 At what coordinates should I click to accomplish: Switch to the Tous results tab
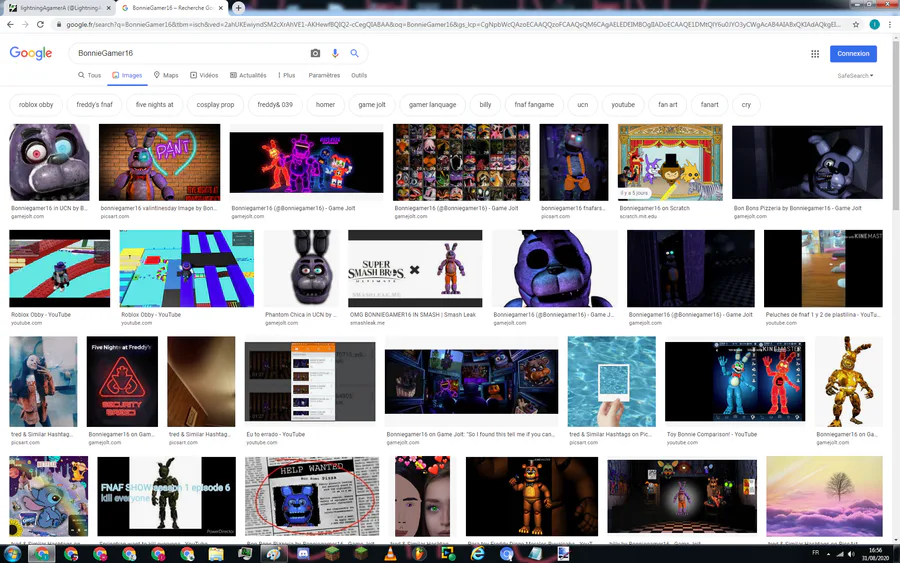(90, 75)
